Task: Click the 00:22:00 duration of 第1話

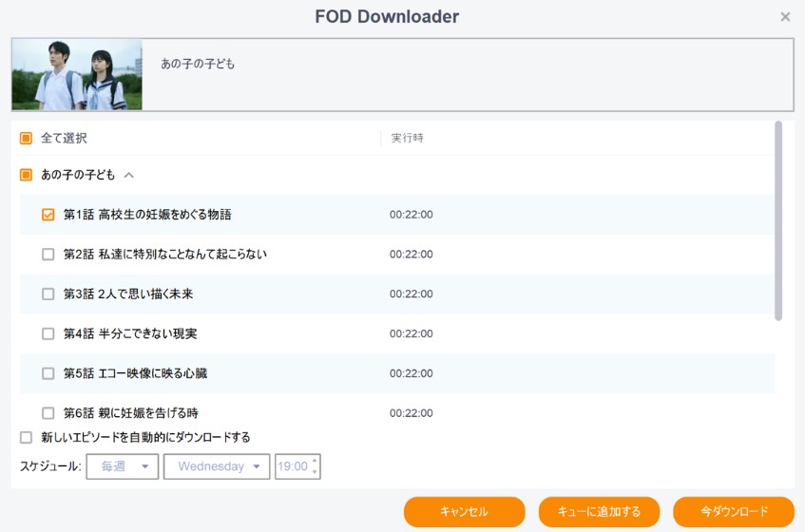Action: (412, 215)
